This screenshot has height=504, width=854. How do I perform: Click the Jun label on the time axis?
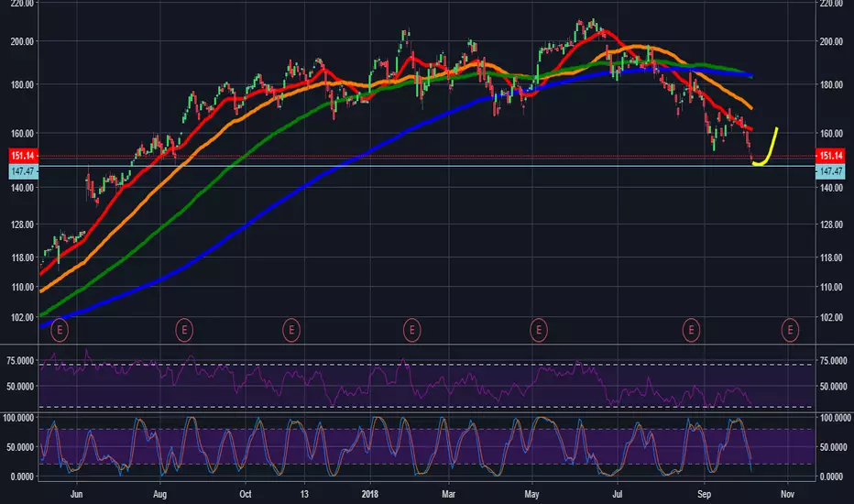[76, 494]
